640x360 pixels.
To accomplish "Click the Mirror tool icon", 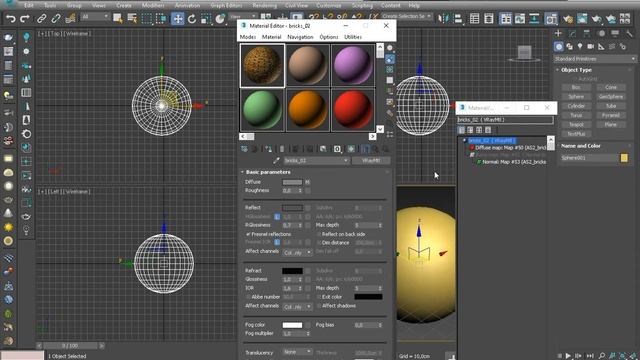I will [x=443, y=18].
